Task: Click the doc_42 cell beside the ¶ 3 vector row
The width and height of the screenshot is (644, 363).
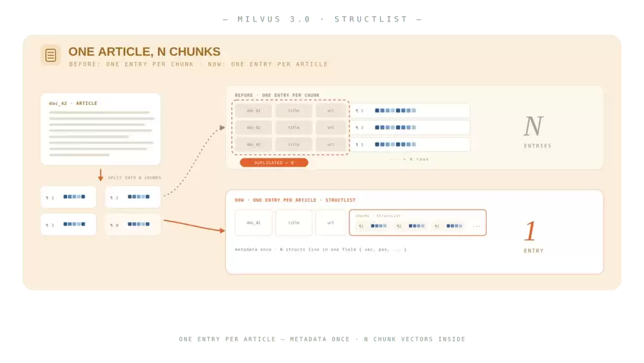Action: coord(253,144)
